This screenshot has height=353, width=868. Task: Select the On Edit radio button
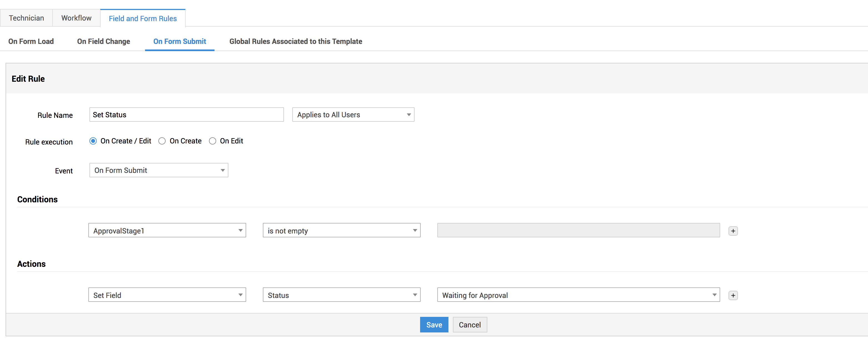click(x=213, y=141)
